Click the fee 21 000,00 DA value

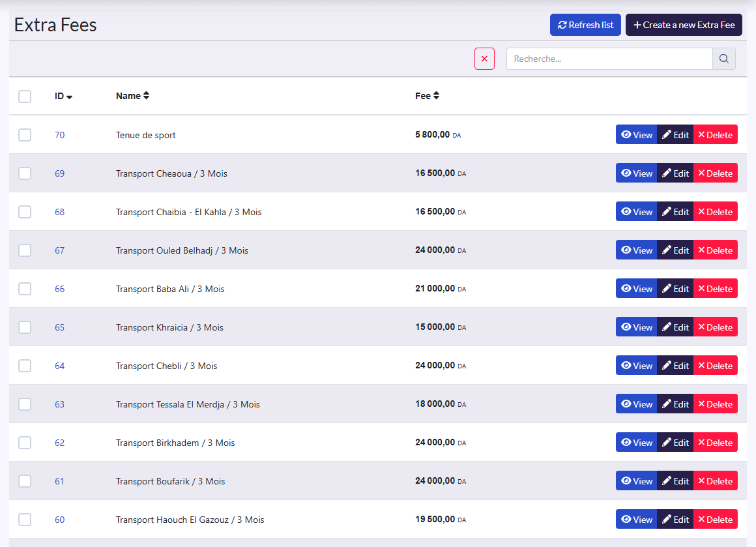(x=441, y=288)
